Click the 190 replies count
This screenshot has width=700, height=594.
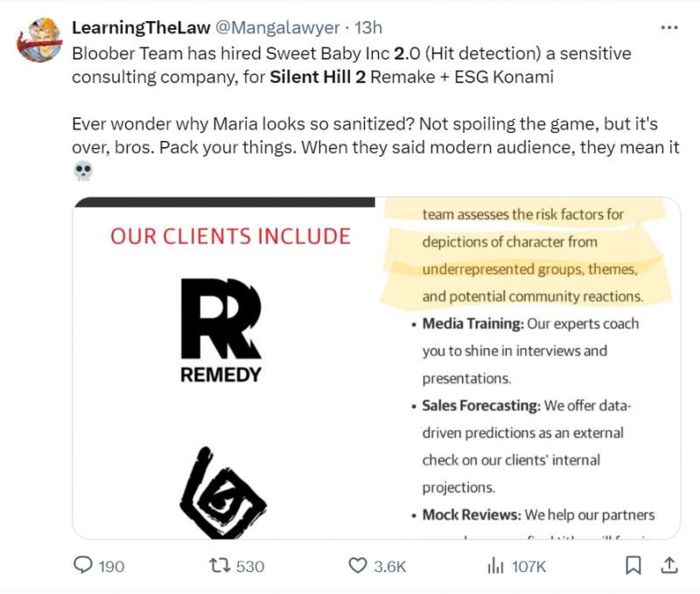pos(111,567)
